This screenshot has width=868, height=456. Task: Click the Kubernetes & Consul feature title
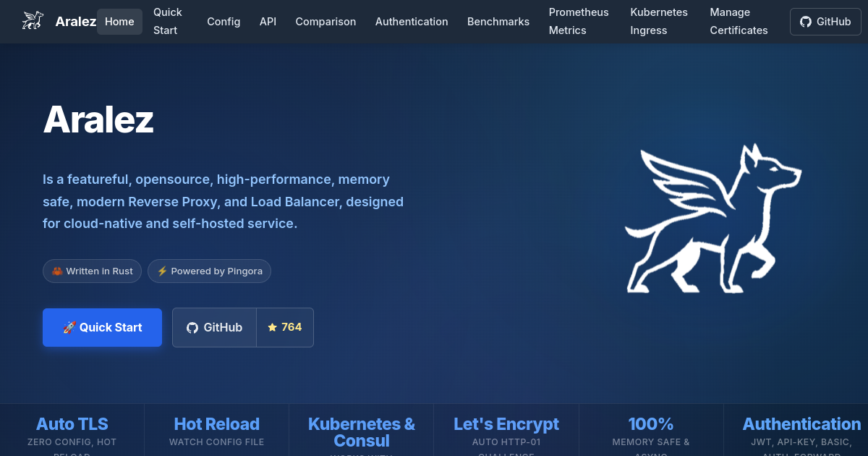click(362, 432)
